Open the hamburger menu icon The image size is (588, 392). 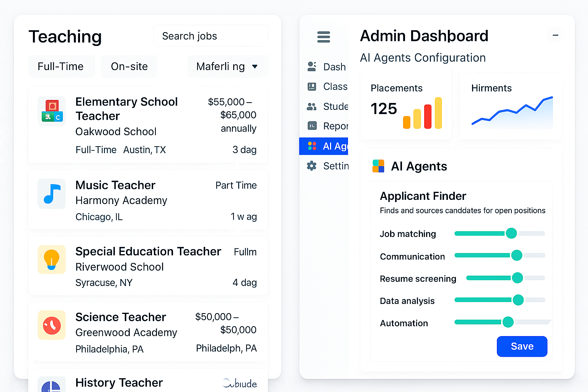coord(323,37)
